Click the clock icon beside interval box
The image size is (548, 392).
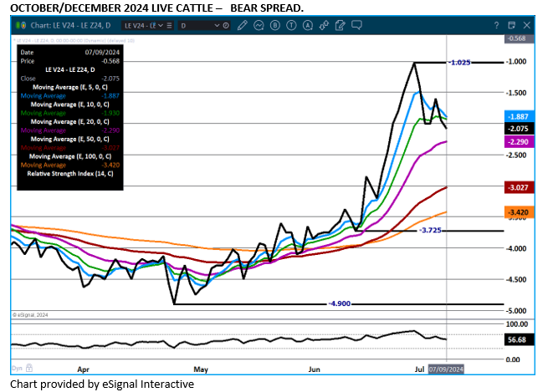click(x=225, y=26)
